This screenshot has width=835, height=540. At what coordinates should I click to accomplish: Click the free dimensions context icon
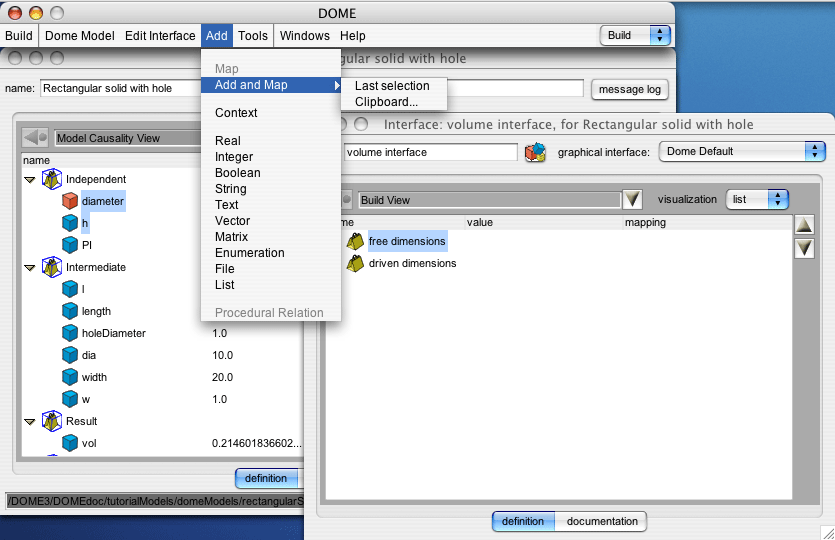(x=355, y=241)
